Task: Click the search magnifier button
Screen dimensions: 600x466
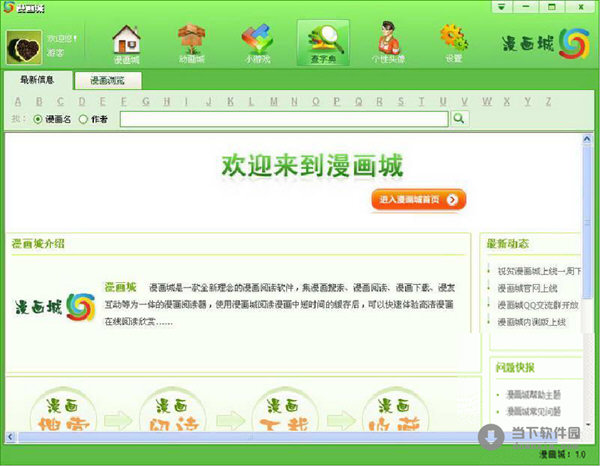Action: click(x=459, y=119)
